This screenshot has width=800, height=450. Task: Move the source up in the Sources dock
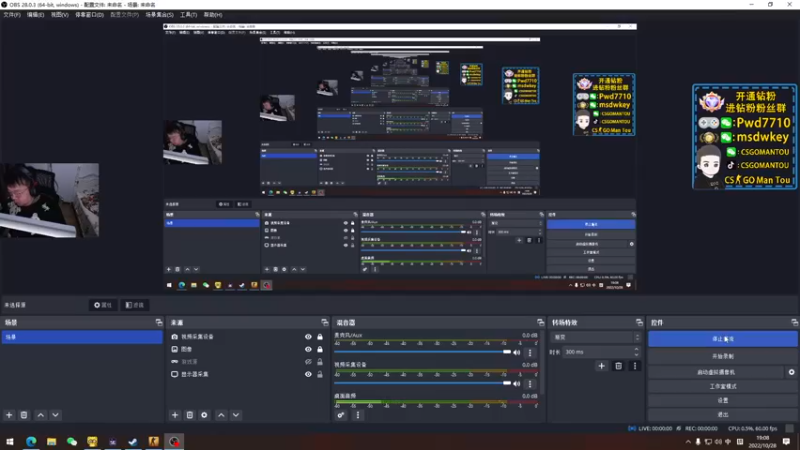pos(221,415)
